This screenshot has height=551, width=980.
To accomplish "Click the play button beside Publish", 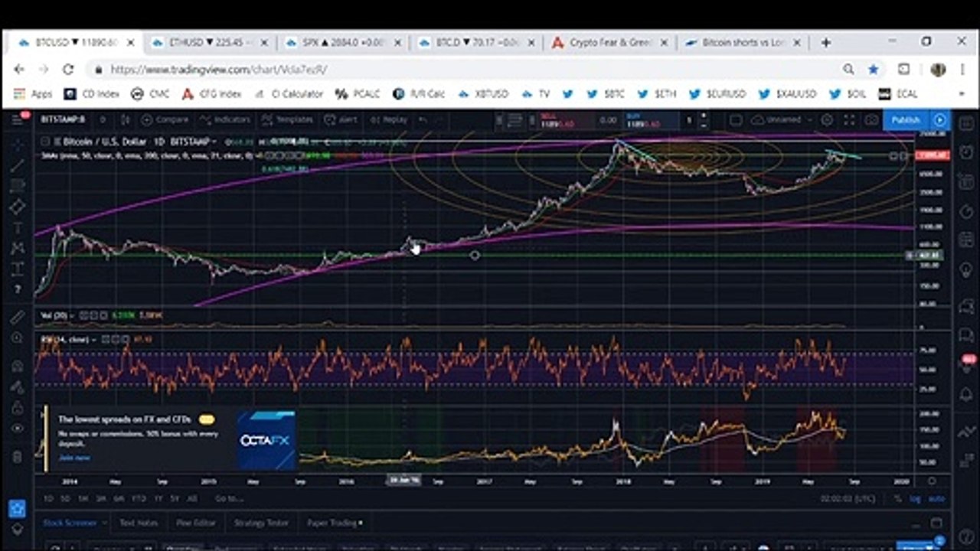I will [x=939, y=120].
